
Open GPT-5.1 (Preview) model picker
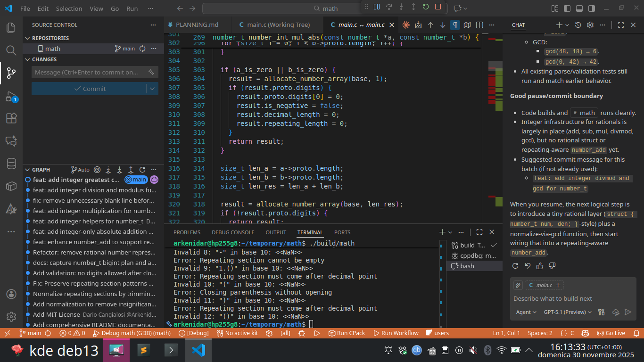(568, 312)
